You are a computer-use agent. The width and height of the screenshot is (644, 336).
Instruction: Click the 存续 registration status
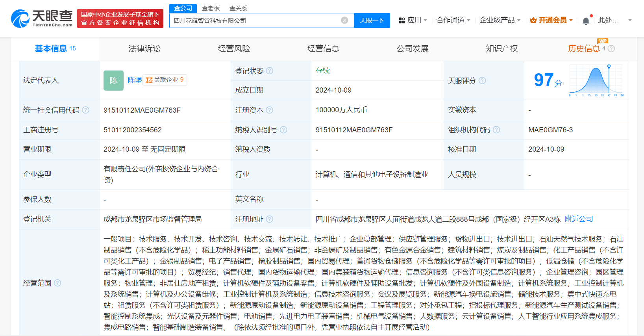tap(323, 71)
